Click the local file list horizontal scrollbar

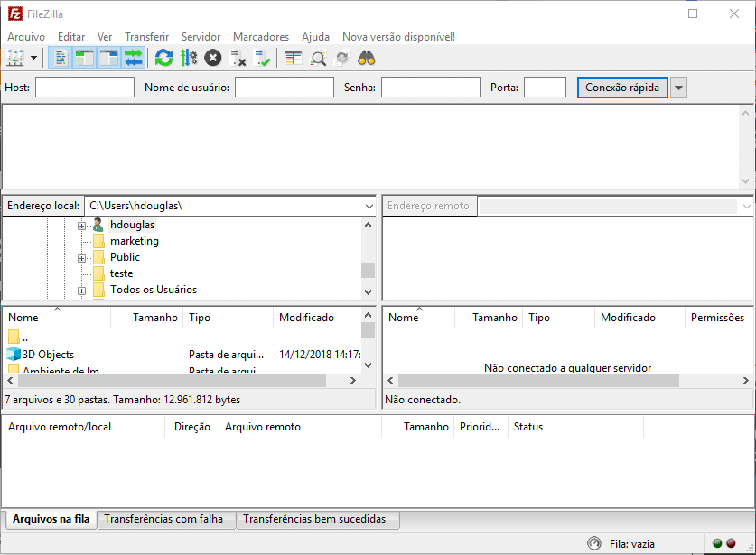click(x=181, y=381)
